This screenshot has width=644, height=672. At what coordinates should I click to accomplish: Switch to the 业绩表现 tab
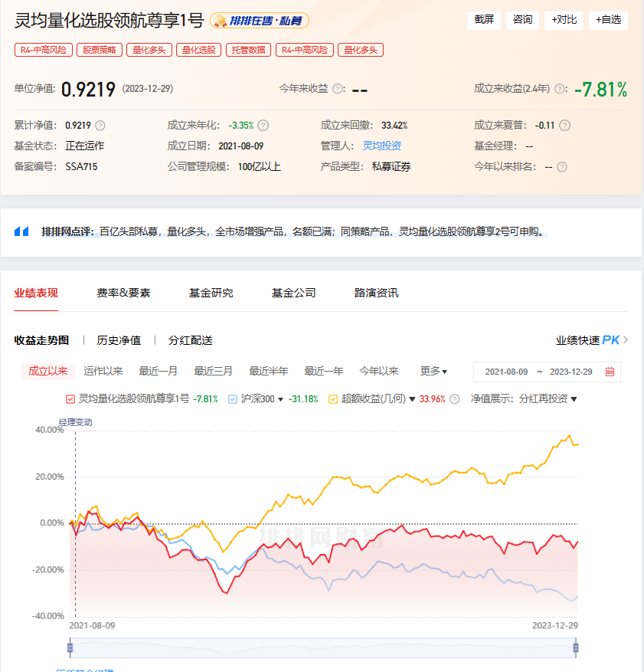(36, 293)
